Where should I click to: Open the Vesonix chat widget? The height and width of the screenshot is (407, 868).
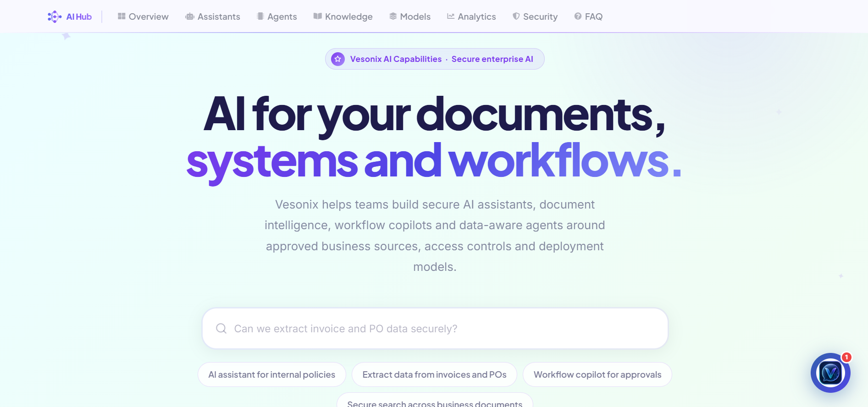tap(830, 373)
